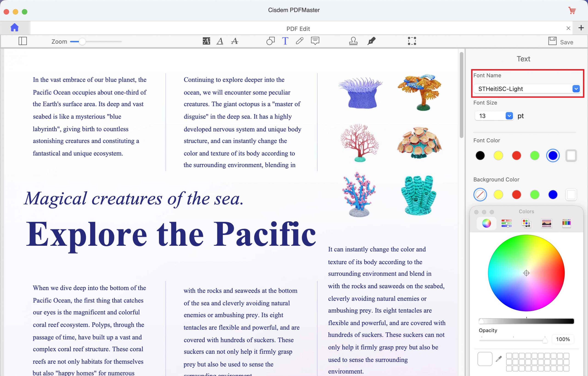Click the color wheel center
Screen dimensions: 588x376
coord(526,273)
